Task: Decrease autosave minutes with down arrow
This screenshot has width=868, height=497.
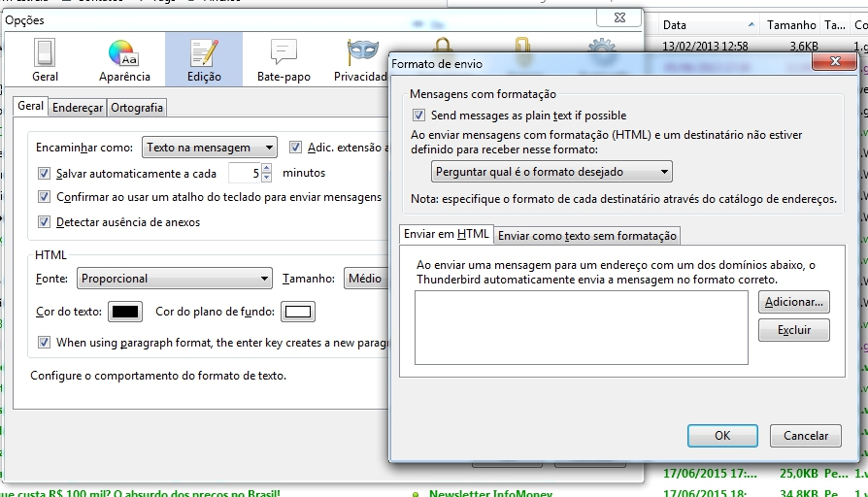Action: click(x=267, y=178)
